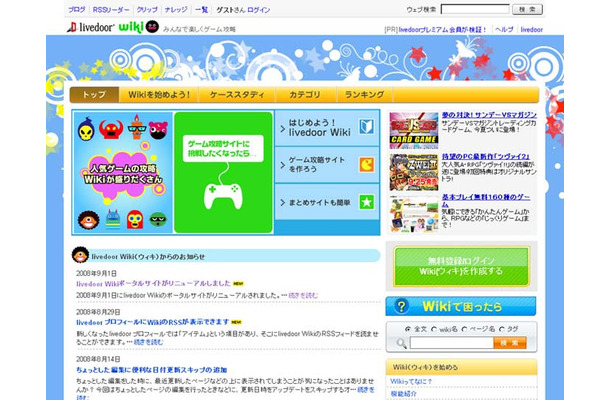610x400 pixels.
Task: Open the ランキング tab
Action: coord(365,95)
